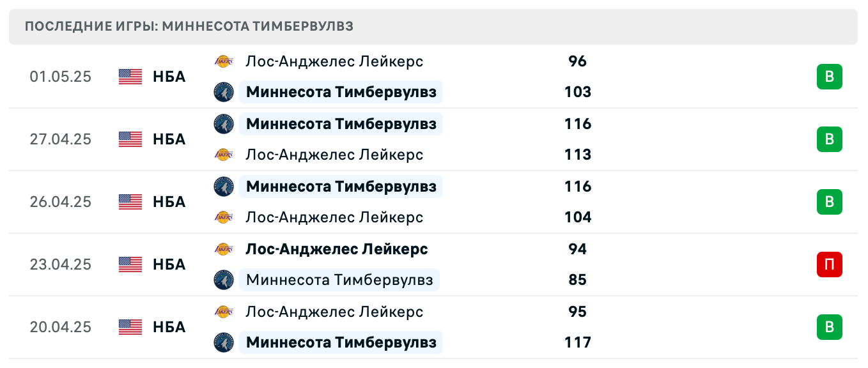
Task: Click the USA flag in the 23.04.25 row
Action: 130,264
